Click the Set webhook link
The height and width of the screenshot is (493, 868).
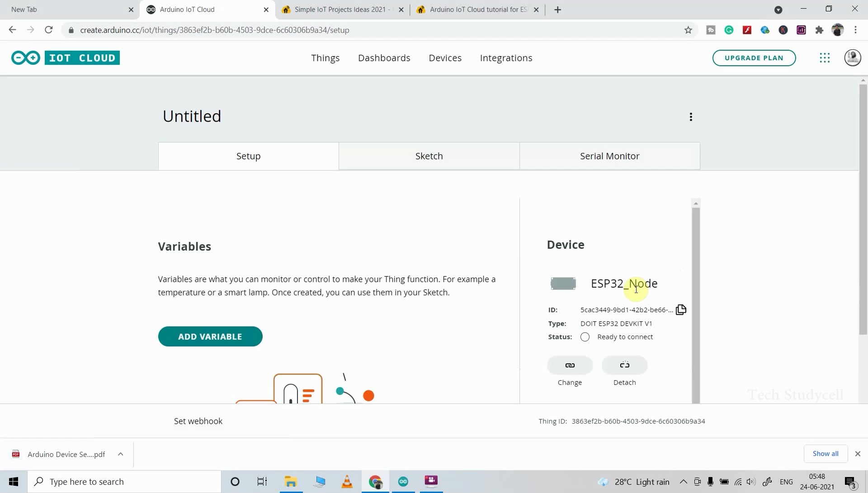(x=198, y=421)
